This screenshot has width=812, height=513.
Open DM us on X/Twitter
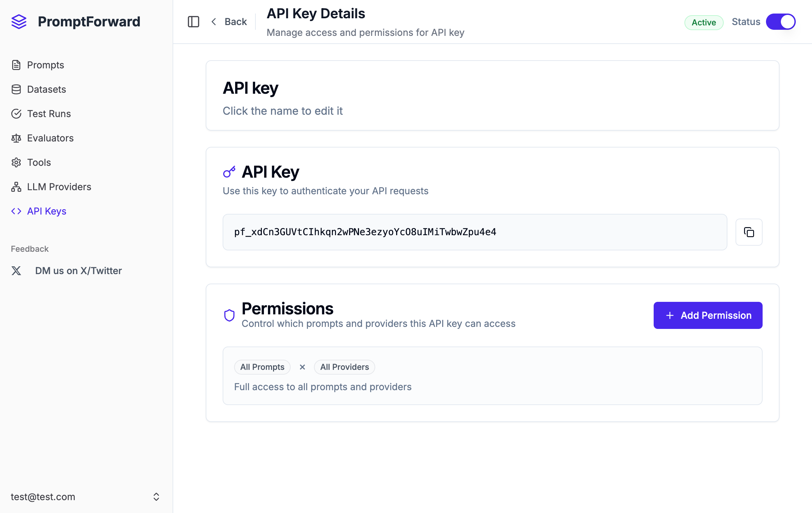pos(78,270)
